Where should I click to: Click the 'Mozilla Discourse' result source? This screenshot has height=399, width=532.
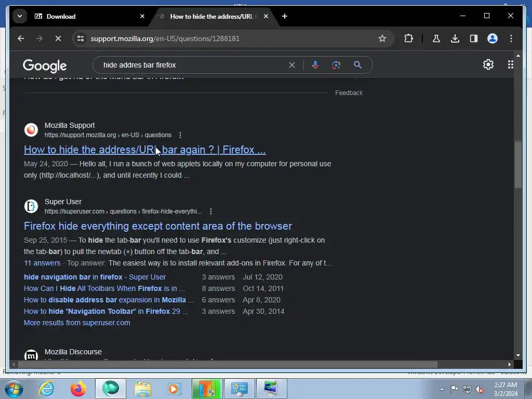[x=73, y=352]
